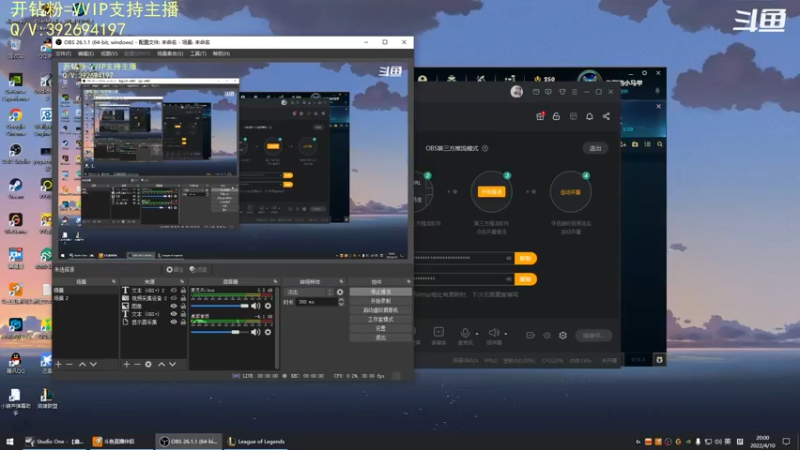Remove selected scene with minus icon
Image resolution: width=800 pixels, height=450 pixels.
(69, 364)
